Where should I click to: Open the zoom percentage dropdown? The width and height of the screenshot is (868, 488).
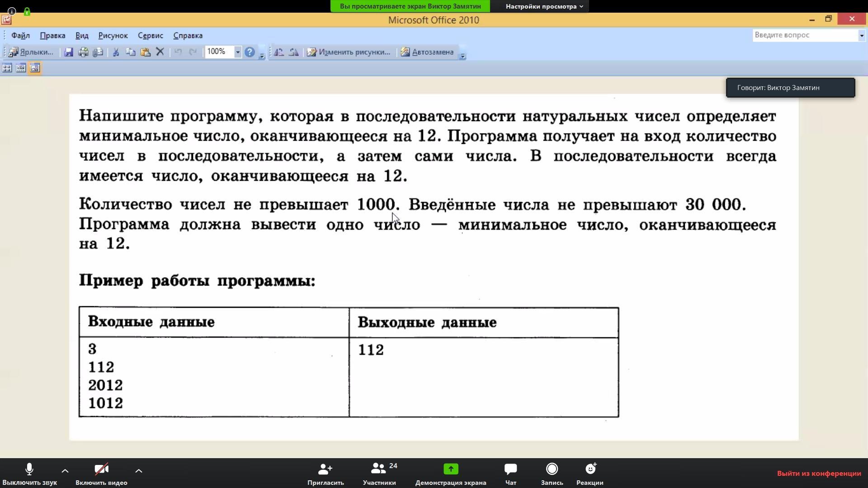tap(237, 52)
